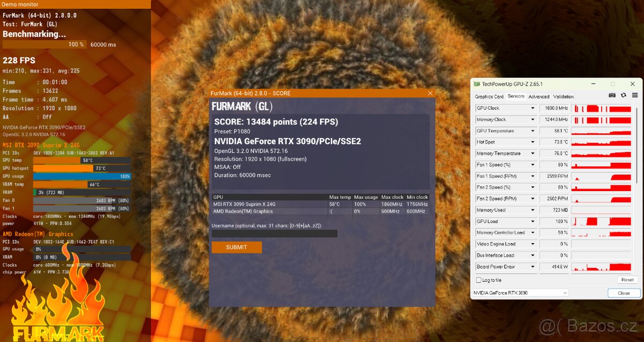Screen dimensions: 644x342
Task: Click the optional username input field
Action: coord(274,233)
